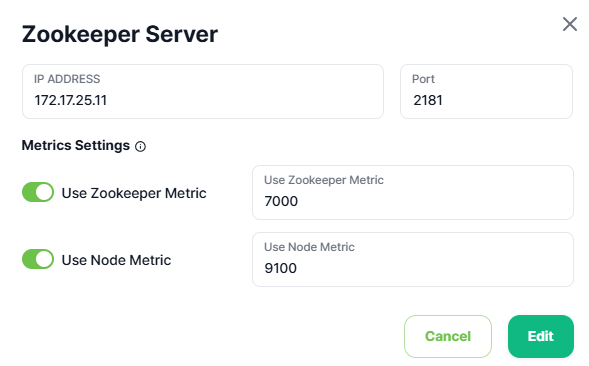This screenshot has width=589, height=366.
Task: Turn off the Use Node Metric switch
Action: point(38,259)
